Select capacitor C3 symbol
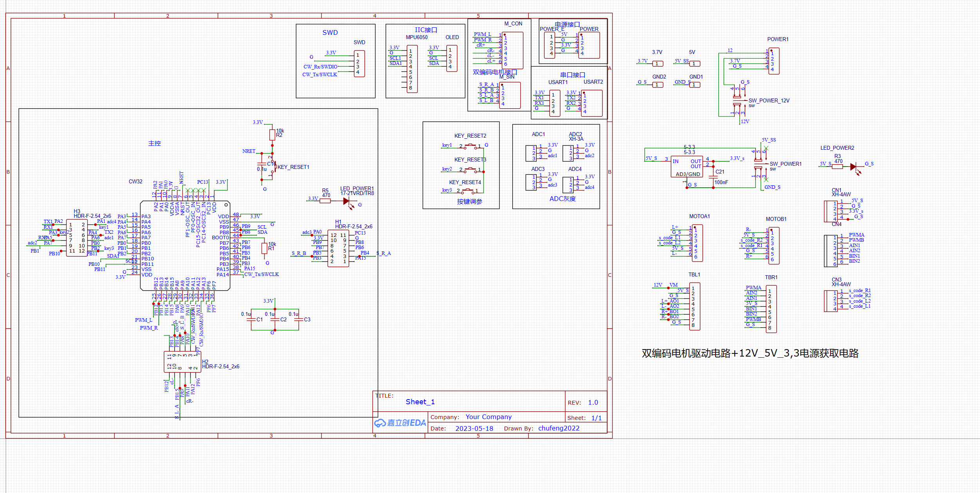Image resolution: width=980 pixels, height=493 pixels. point(298,319)
